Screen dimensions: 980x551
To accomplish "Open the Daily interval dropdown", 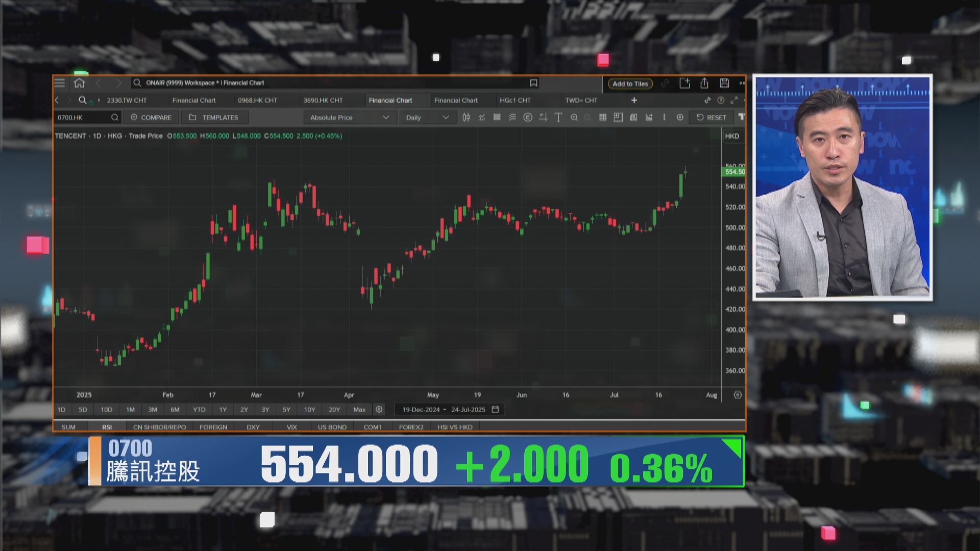I will pyautogui.click(x=427, y=117).
